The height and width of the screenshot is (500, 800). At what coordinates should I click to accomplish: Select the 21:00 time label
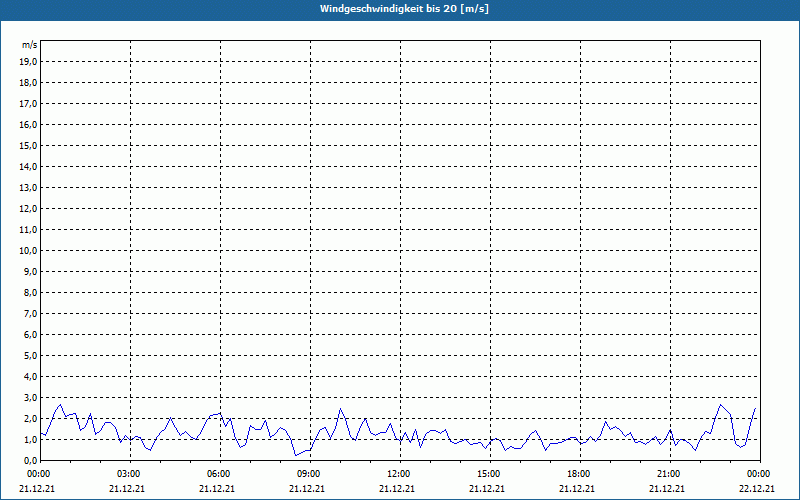(x=667, y=473)
